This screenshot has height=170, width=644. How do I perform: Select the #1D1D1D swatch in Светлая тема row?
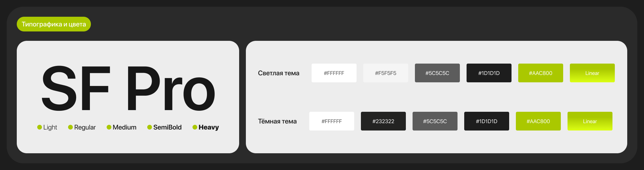click(x=489, y=73)
